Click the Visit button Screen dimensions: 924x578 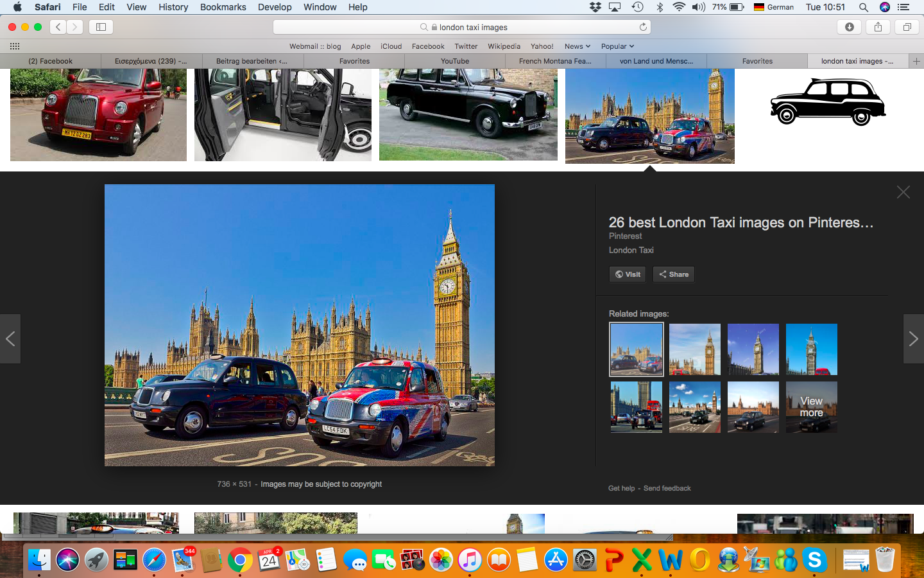click(x=628, y=274)
